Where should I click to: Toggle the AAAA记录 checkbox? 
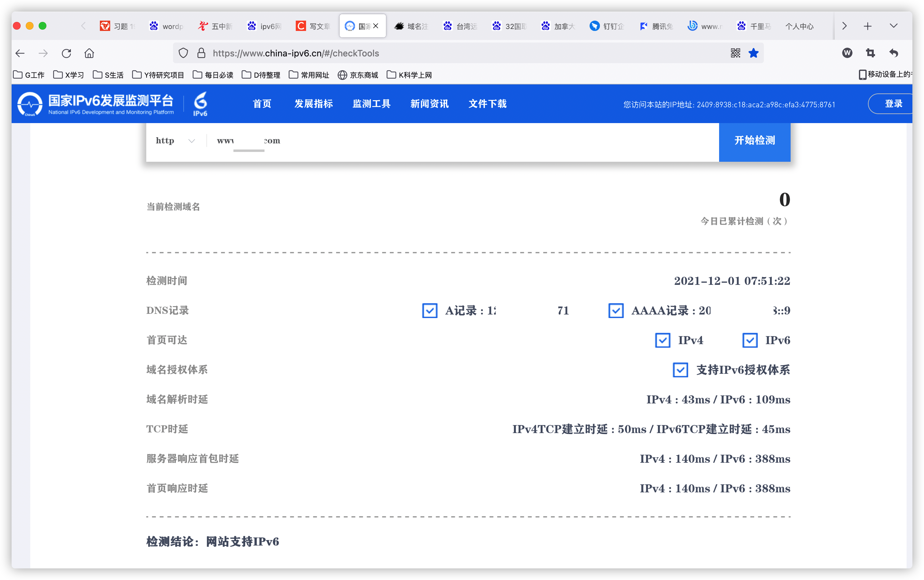coord(616,310)
